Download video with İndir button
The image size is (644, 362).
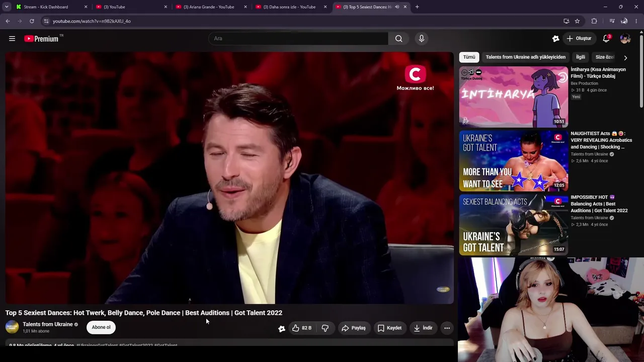[x=423, y=328]
